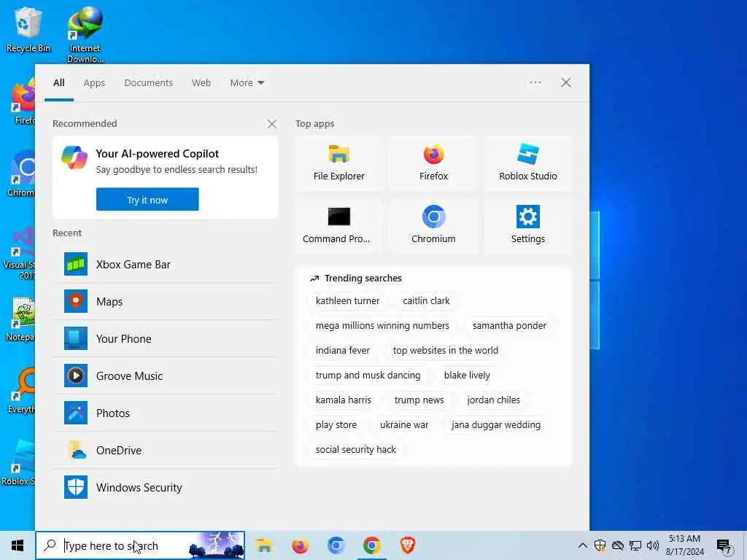The height and width of the screenshot is (560, 747).
Task: Open Maps from Recent list
Action: pos(166,301)
